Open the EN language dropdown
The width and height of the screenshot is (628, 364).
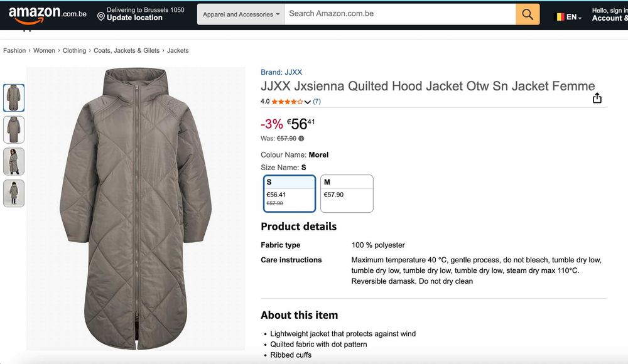click(x=574, y=18)
